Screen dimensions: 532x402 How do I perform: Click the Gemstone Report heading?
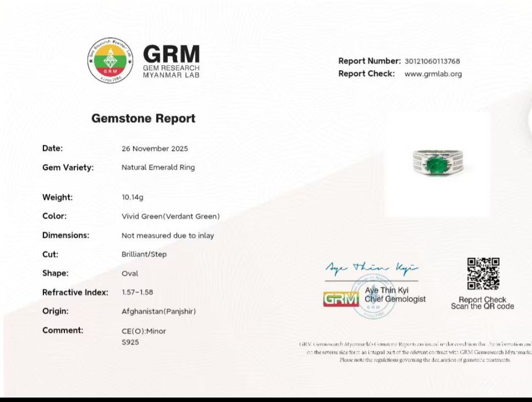point(144,119)
